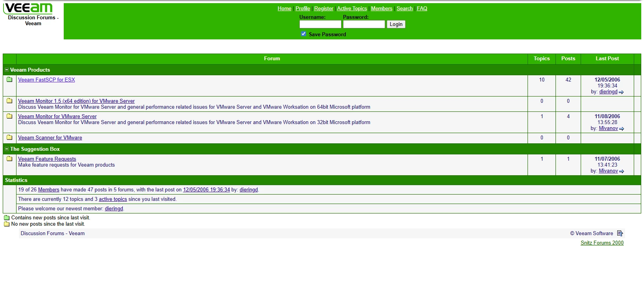Click the Save Password label text

click(x=327, y=34)
